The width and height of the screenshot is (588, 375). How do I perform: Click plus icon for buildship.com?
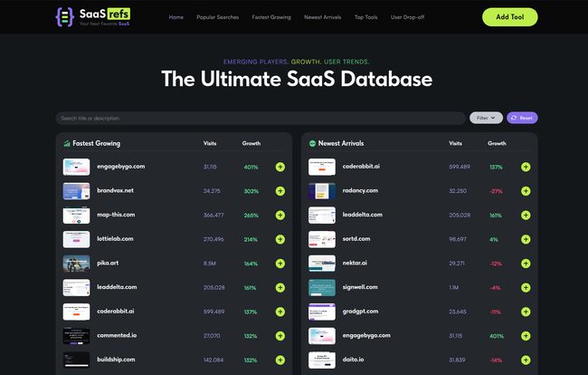coord(280,360)
